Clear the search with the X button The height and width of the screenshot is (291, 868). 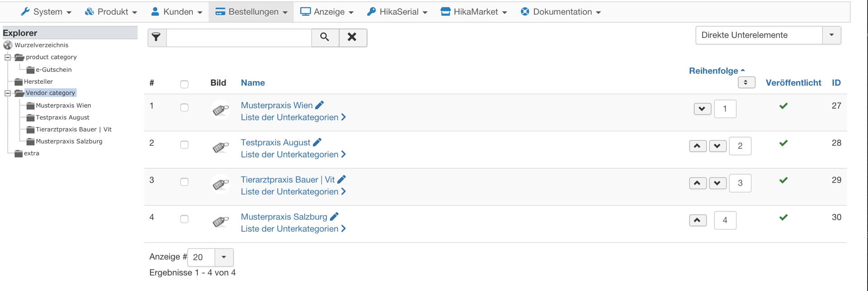352,37
